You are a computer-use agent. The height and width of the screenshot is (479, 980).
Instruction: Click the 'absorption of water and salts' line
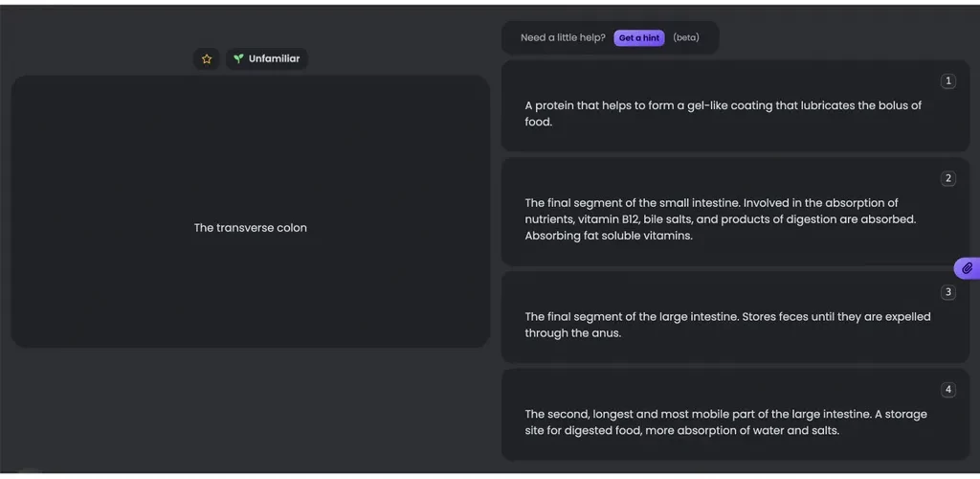point(681,431)
